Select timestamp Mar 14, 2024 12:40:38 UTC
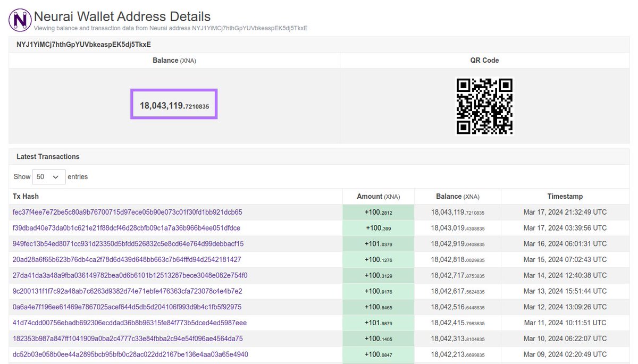 point(565,275)
